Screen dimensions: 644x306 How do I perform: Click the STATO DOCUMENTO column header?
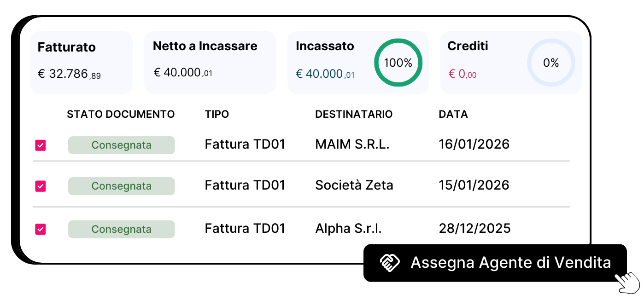[121, 114]
